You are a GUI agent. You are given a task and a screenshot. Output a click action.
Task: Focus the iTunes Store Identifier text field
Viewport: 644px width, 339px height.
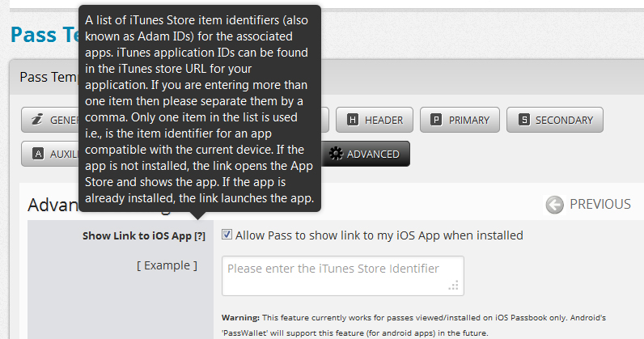[343, 276]
